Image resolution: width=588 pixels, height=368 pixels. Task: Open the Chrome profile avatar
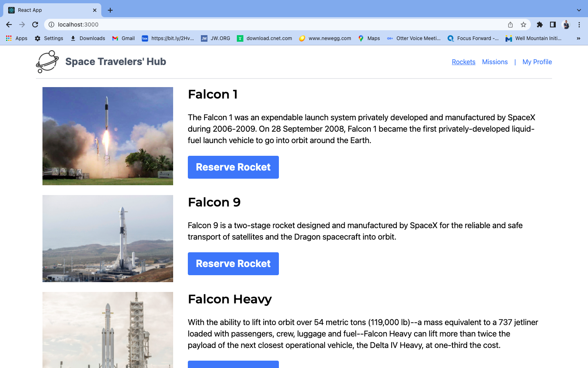point(566,25)
